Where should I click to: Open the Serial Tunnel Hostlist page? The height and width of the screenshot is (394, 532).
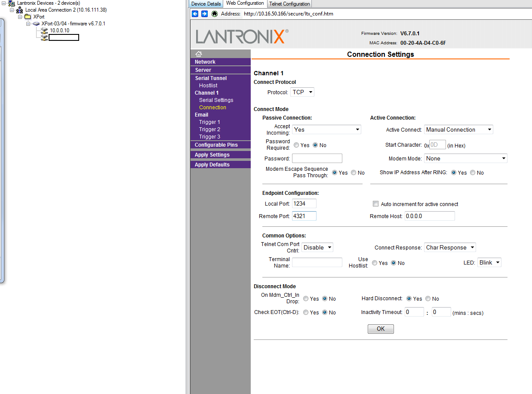[x=208, y=86]
